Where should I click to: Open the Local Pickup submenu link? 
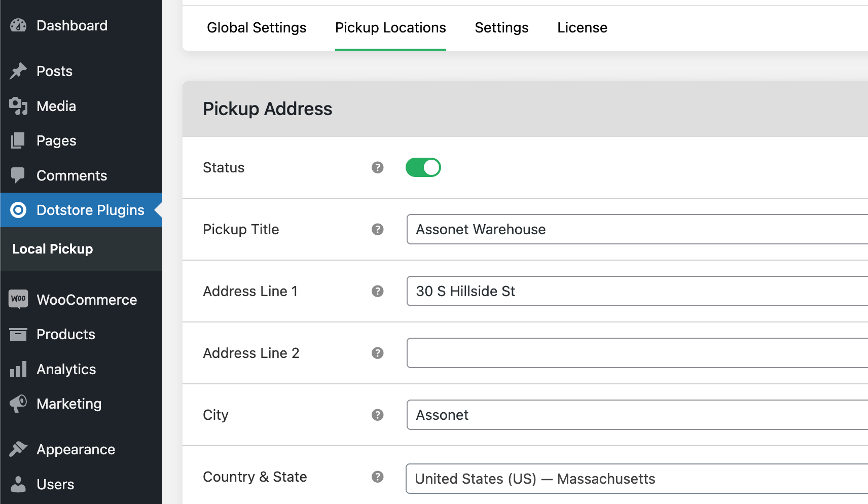(52, 249)
